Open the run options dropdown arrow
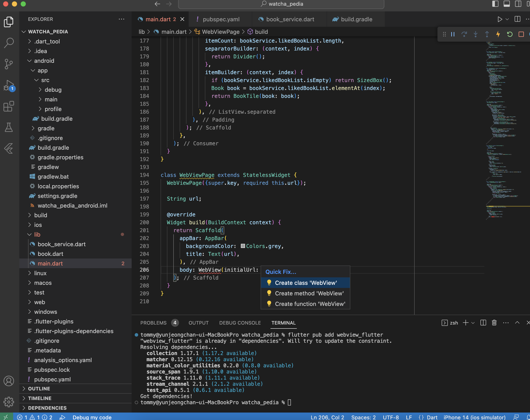This screenshot has height=420, width=530. (x=507, y=19)
